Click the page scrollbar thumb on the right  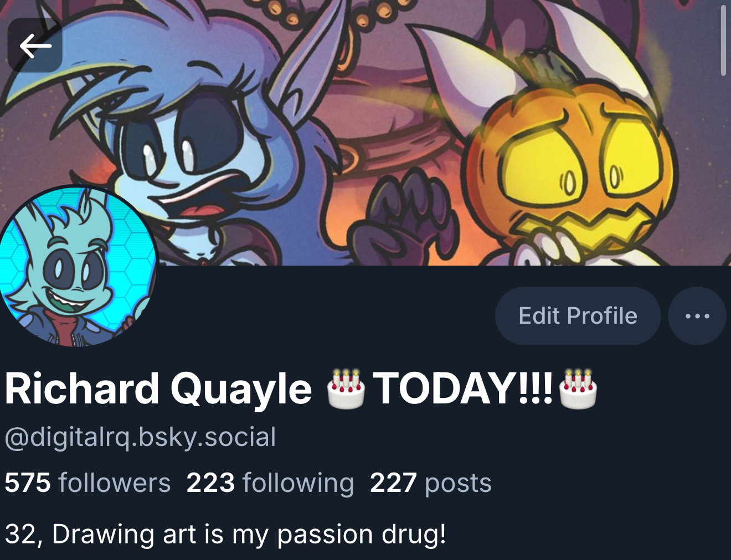(723, 40)
